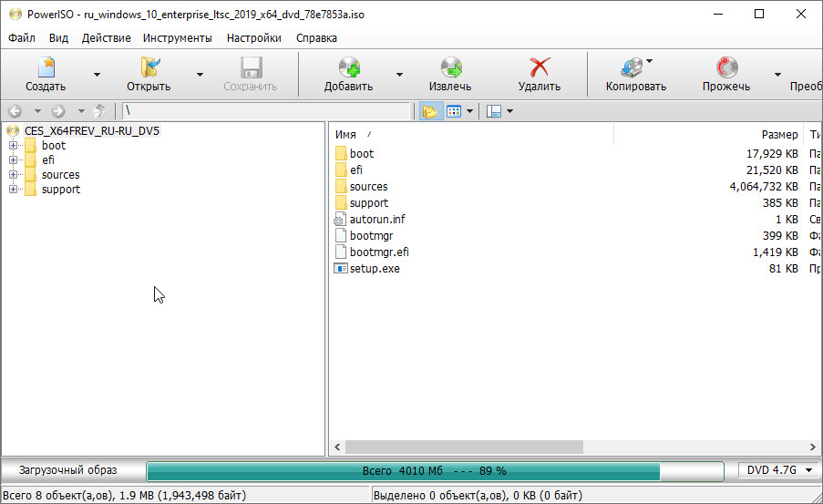Click the Копировать (Copy) disc icon
Image resolution: width=823 pixels, height=504 pixels.
(x=632, y=68)
